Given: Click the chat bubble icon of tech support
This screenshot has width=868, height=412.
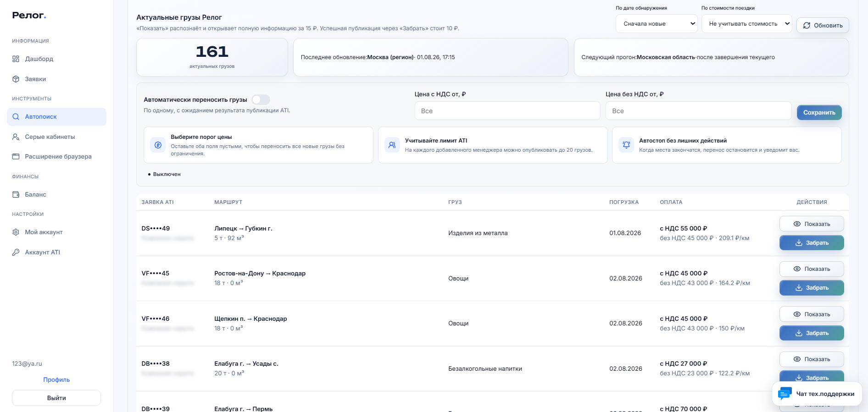Looking at the screenshot, I should pyautogui.click(x=785, y=394).
